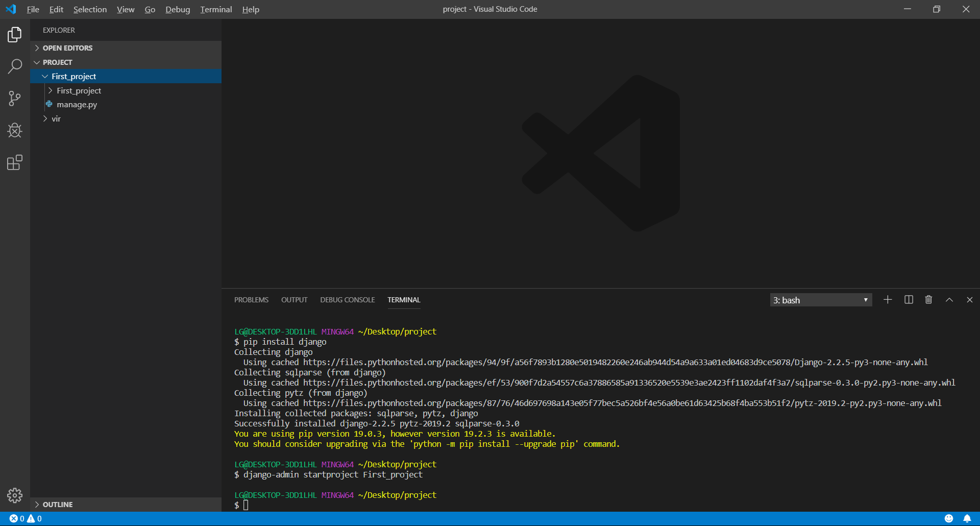Switch to the Debug Console tab
980x526 pixels.
click(347, 300)
